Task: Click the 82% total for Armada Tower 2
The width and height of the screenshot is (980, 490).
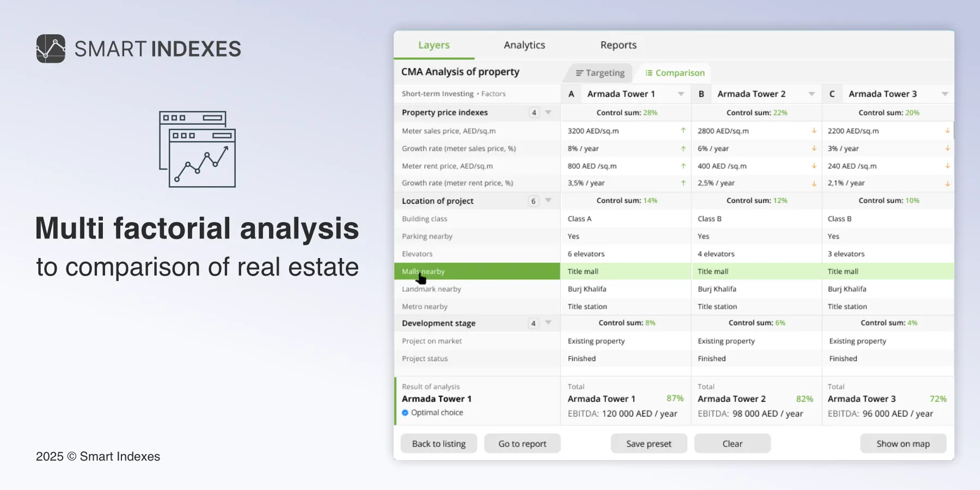Action: pos(805,399)
